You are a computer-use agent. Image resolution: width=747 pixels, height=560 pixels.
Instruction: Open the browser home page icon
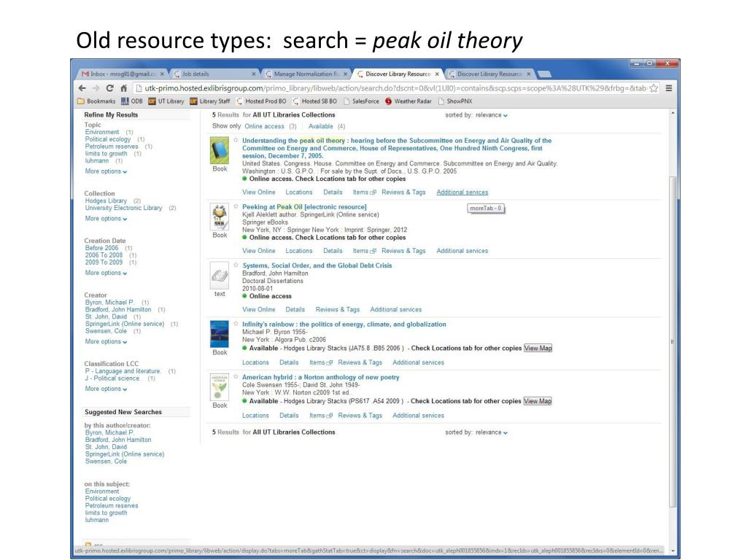[x=123, y=88]
